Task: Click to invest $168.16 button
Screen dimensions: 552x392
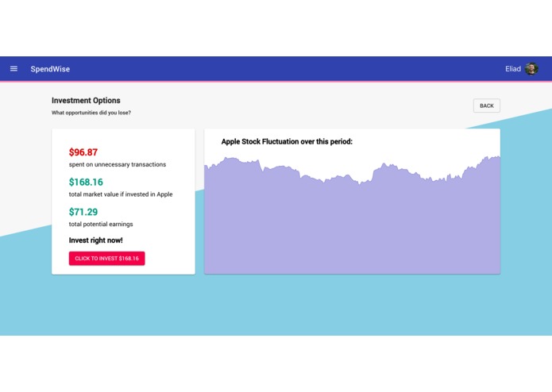Action: point(106,259)
